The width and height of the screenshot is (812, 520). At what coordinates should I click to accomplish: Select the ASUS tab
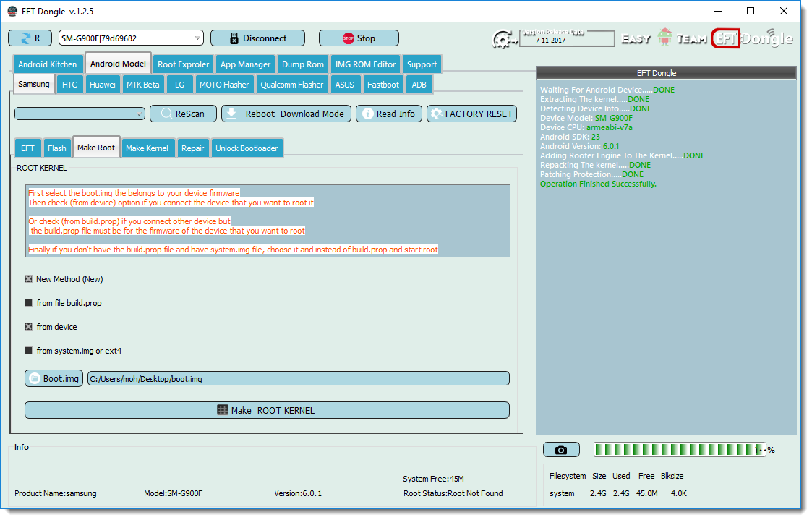point(345,85)
